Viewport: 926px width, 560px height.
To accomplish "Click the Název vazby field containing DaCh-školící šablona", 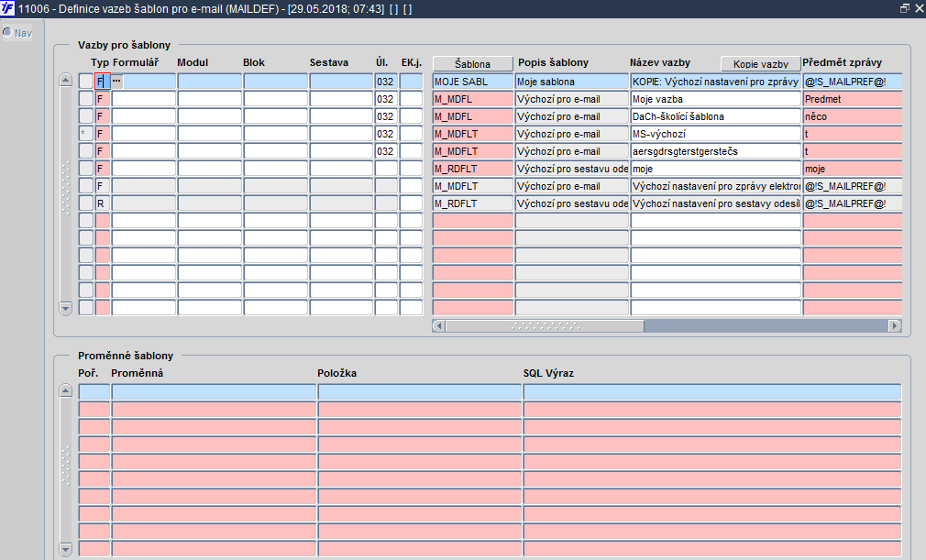I will click(716, 116).
